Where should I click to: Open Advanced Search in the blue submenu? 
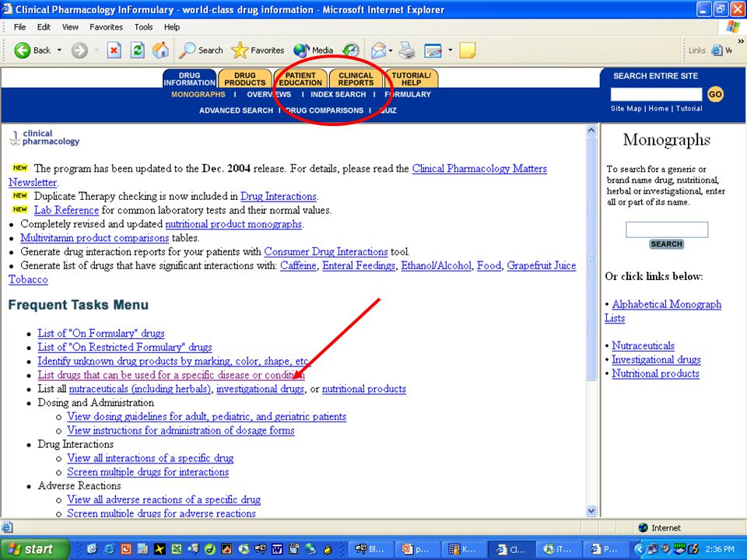236,110
